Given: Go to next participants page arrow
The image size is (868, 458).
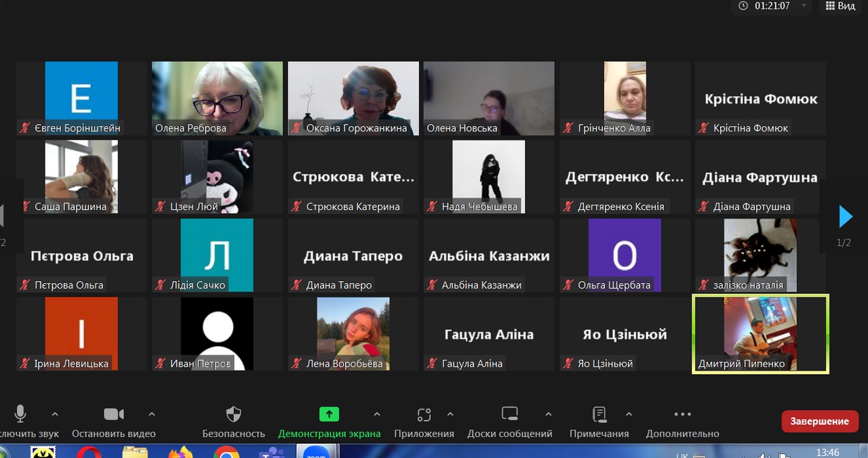Looking at the screenshot, I should tap(845, 216).
